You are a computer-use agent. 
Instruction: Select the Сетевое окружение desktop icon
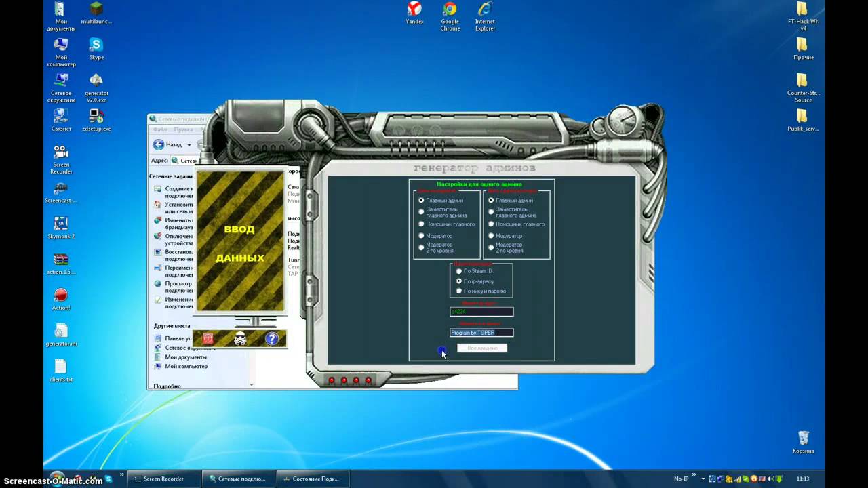61,88
